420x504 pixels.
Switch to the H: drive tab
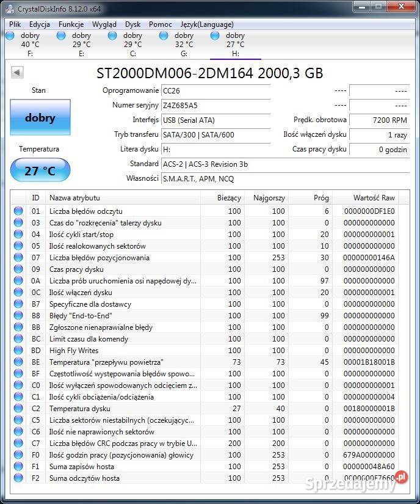pyautogui.click(x=235, y=45)
